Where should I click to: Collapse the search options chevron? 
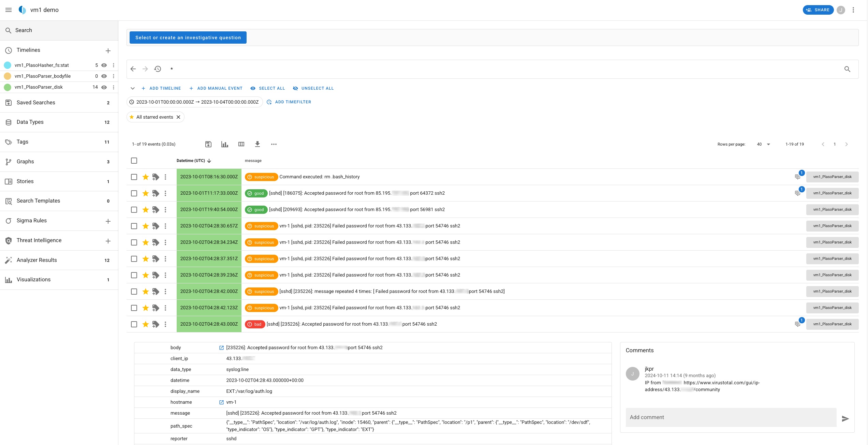[x=133, y=88]
